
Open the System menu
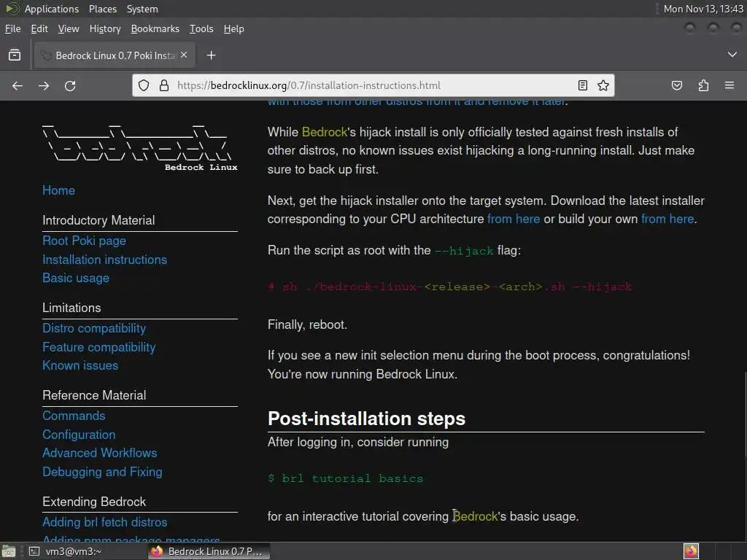click(x=142, y=9)
